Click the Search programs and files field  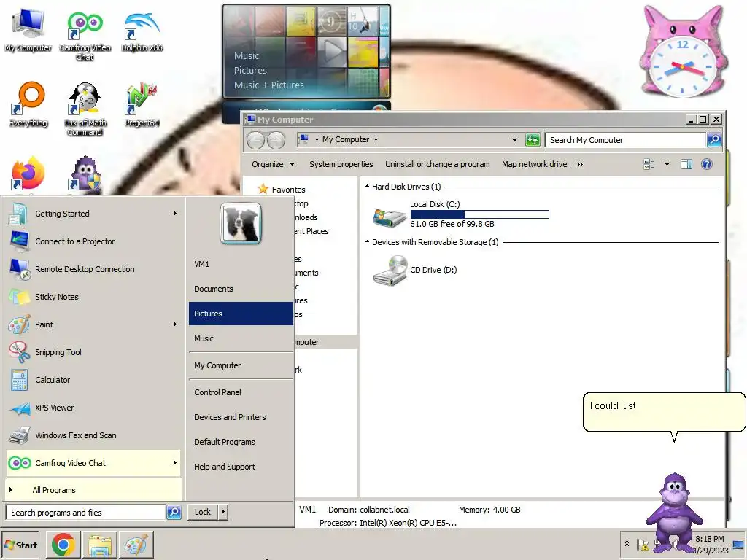click(x=86, y=513)
